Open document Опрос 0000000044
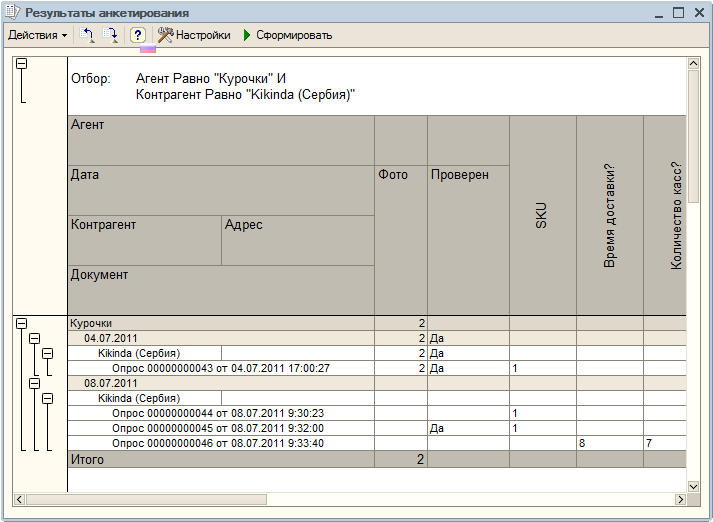The image size is (713, 522). point(221,413)
